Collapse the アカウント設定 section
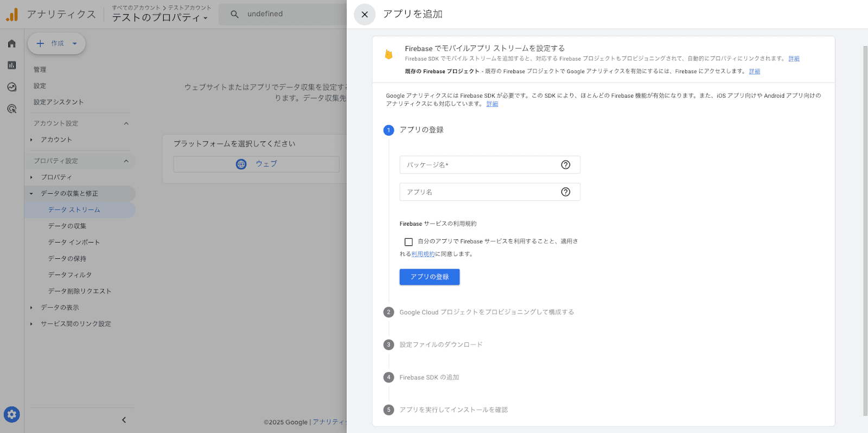Image resolution: width=868 pixels, height=433 pixels. [126, 124]
